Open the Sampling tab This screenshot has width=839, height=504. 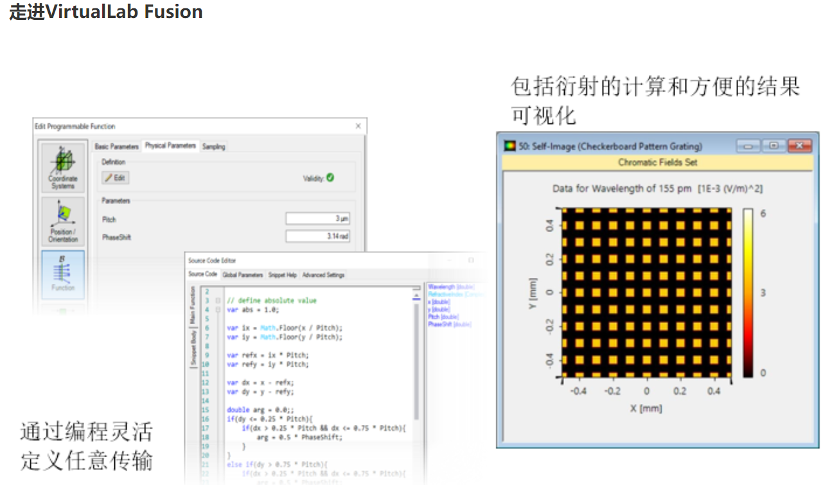[x=214, y=146]
